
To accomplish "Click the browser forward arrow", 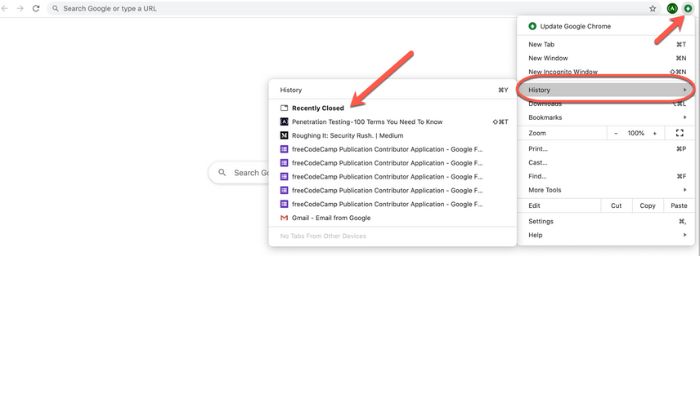I will tap(20, 8).
